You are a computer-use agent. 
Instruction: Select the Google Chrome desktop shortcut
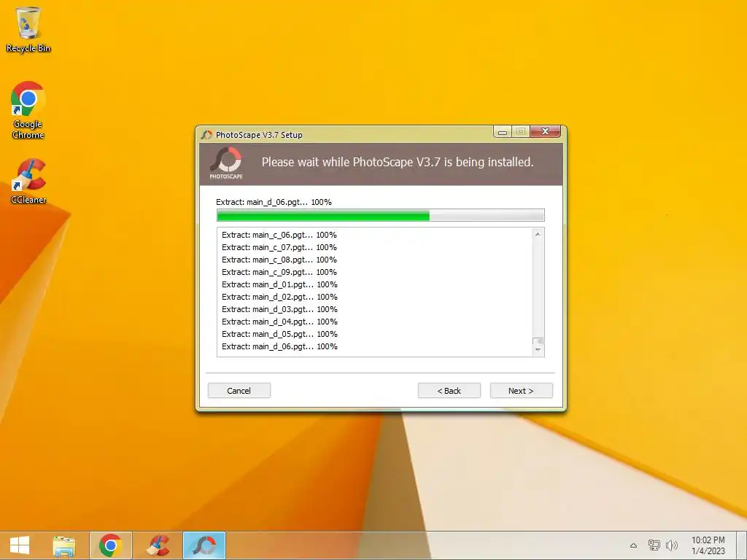(x=28, y=111)
